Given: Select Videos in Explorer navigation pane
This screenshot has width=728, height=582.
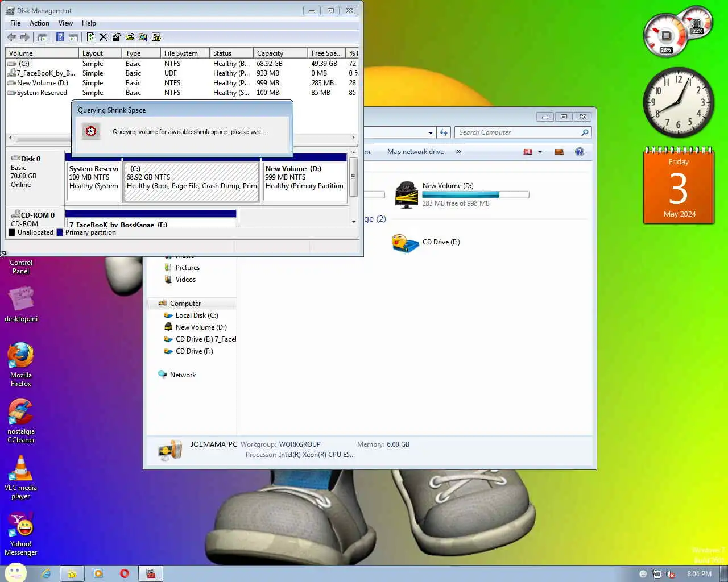Looking at the screenshot, I should click(180, 280).
